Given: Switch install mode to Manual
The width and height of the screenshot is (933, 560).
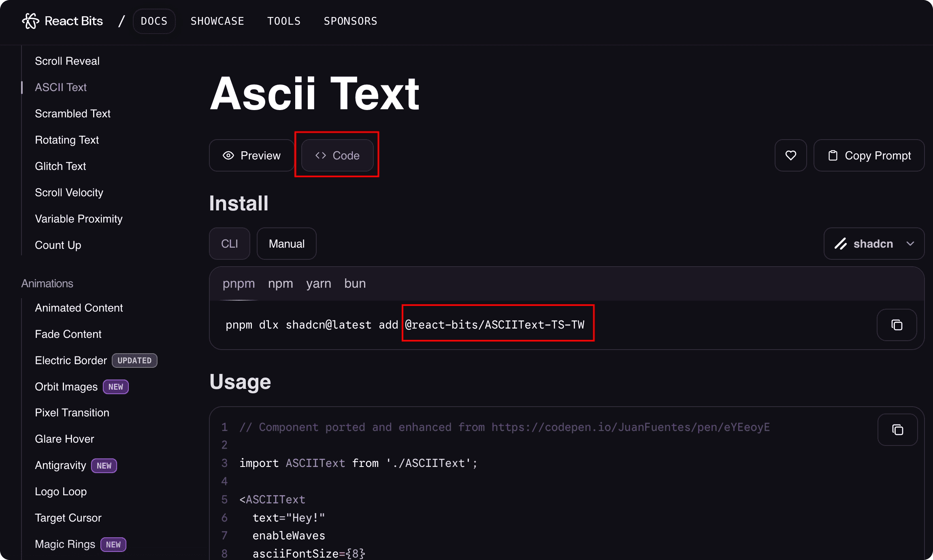Looking at the screenshot, I should [x=287, y=244].
